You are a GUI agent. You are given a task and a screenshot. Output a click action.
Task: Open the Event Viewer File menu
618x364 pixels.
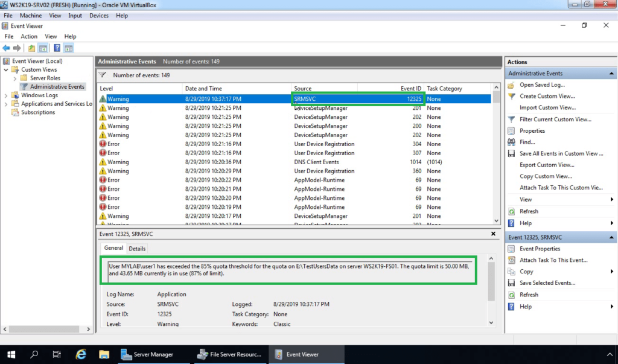[x=8, y=36]
